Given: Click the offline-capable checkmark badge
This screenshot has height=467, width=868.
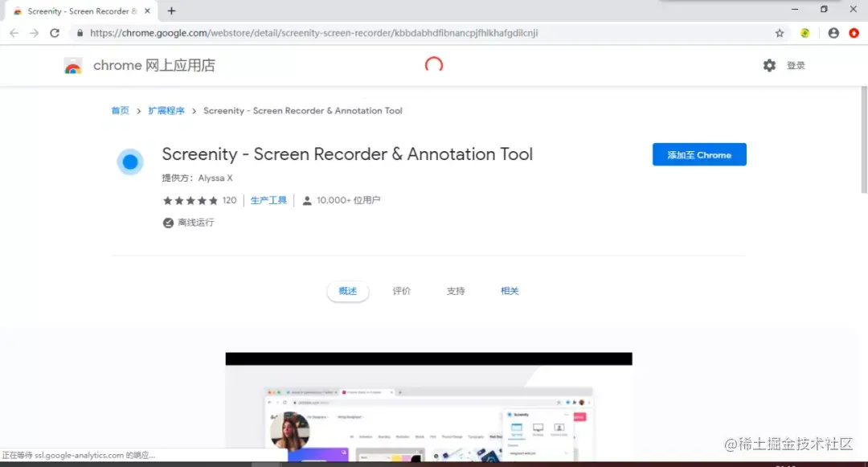Looking at the screenshot, I should [x=168, y=223].
